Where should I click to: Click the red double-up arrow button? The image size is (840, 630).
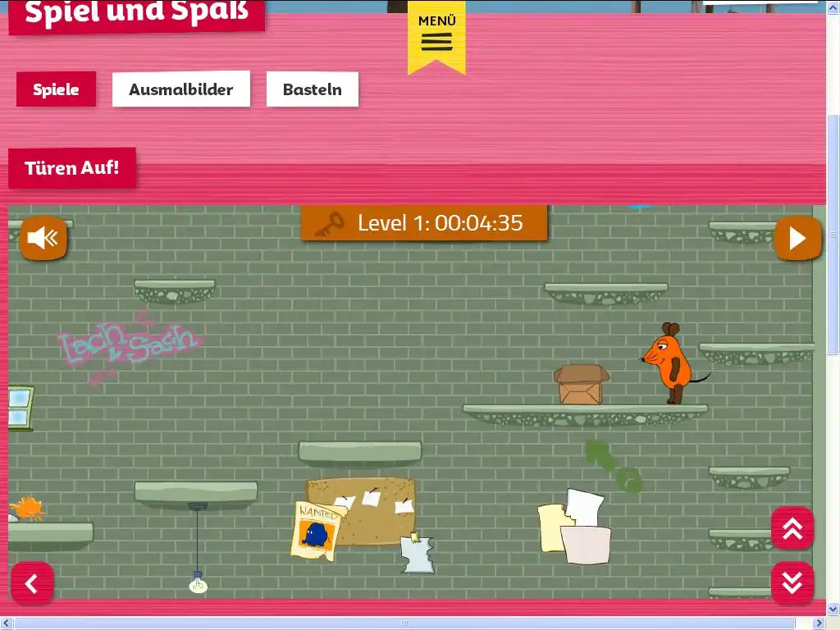pyautogui.click(x=792, y=528)
